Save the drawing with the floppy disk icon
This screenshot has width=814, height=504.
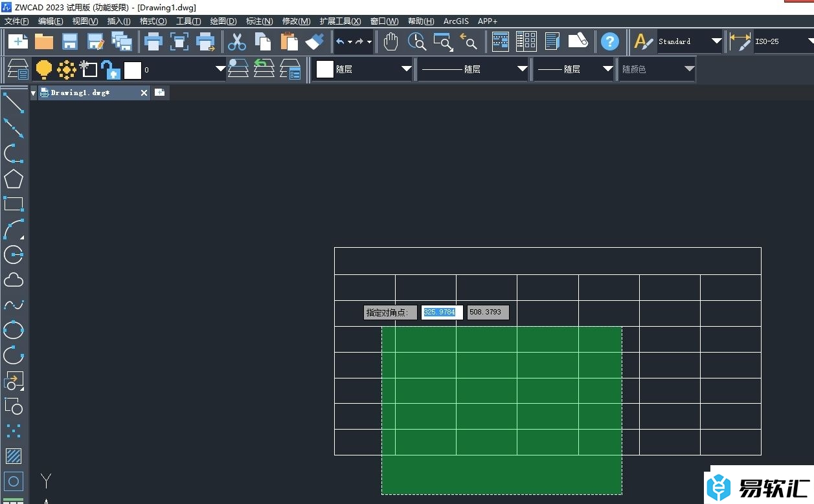[x=70, y=42]
